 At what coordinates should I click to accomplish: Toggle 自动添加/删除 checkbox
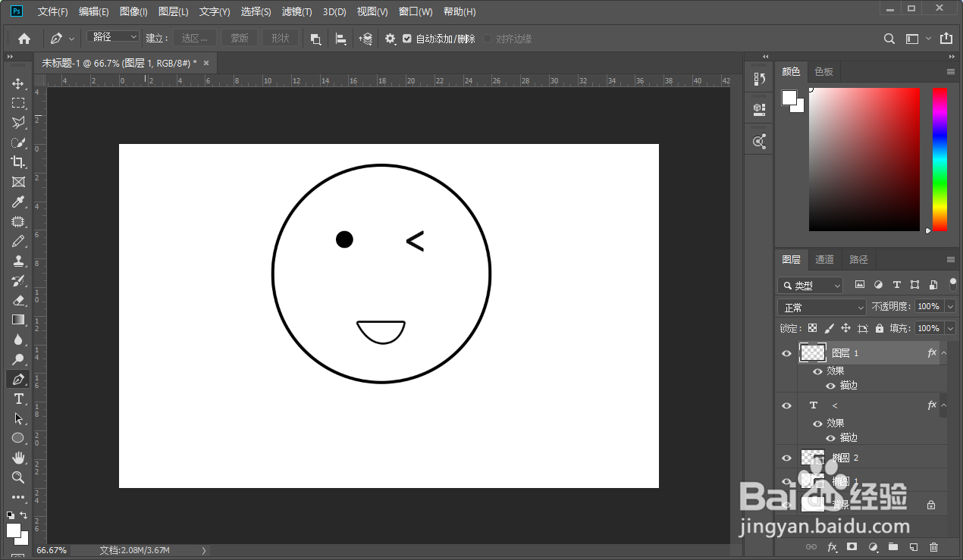click(x=407, y=39)
